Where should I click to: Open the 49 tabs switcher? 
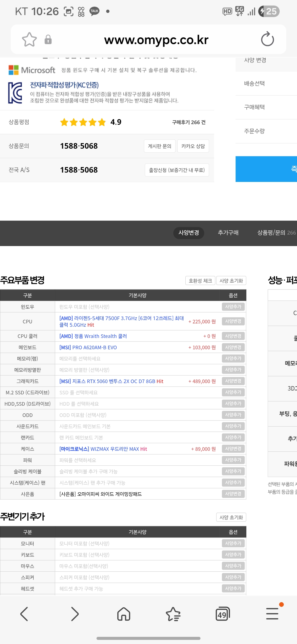click(x=223, y=614)
